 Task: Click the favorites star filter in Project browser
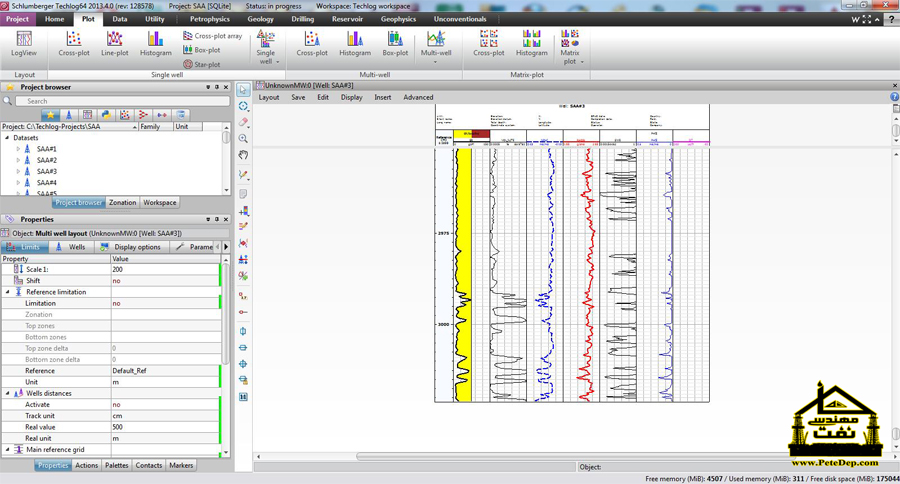(x=51, y=115)
